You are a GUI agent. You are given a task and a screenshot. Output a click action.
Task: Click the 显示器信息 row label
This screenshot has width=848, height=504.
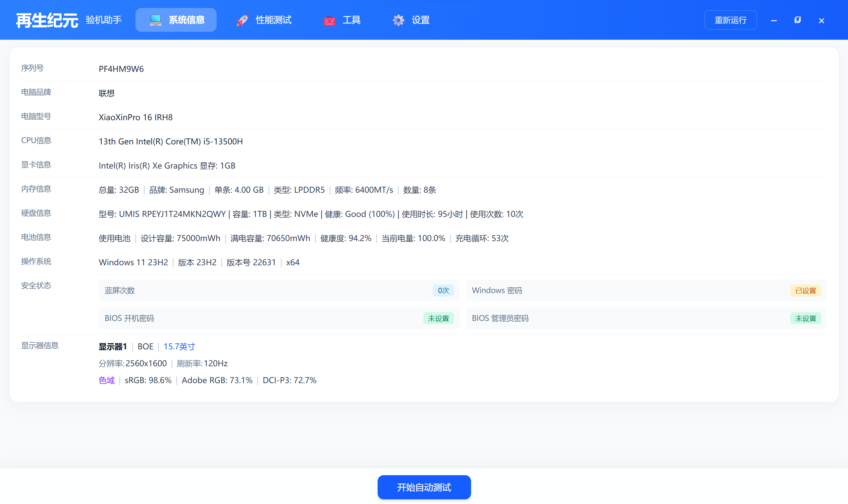pyautogui.click(x=40, y=345)
